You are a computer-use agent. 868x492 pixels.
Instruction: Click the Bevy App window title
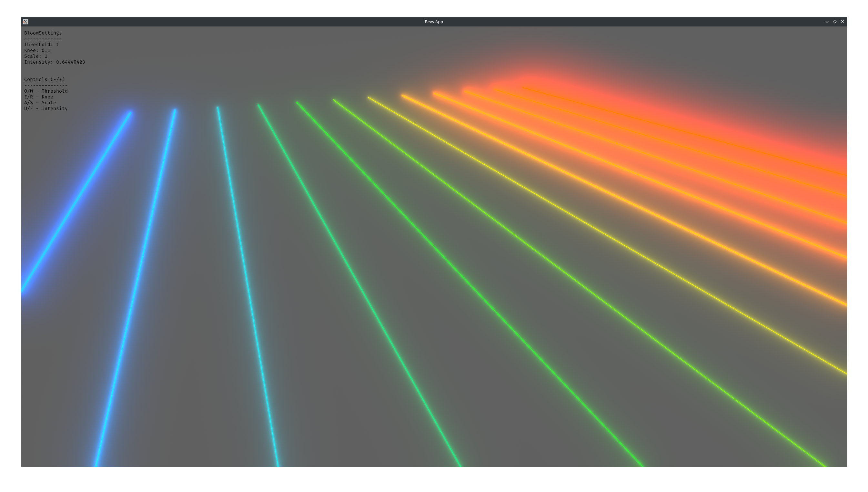pos(434,22)
